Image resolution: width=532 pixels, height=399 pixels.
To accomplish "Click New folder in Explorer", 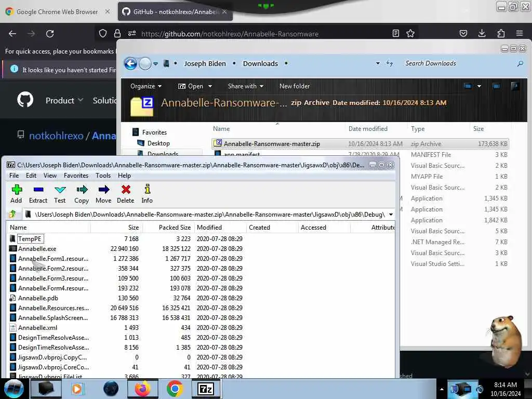I will pyautogui.click(x=295, y=86).
